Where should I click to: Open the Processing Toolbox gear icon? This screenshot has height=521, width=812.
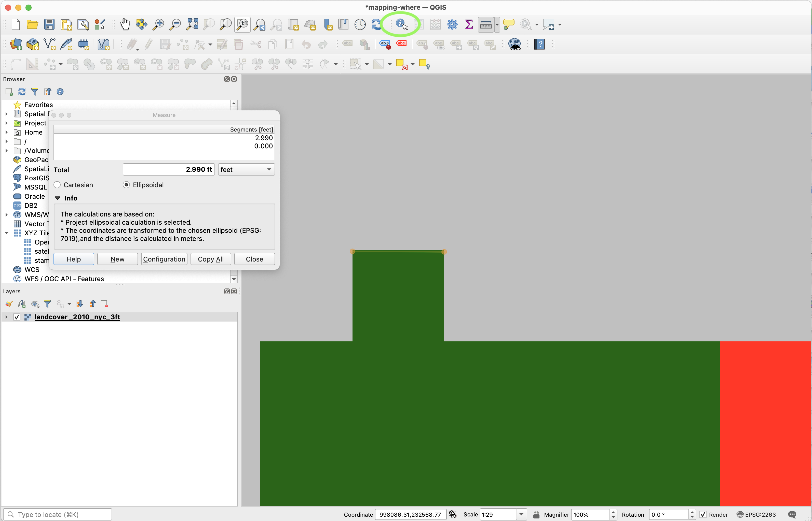452,24
